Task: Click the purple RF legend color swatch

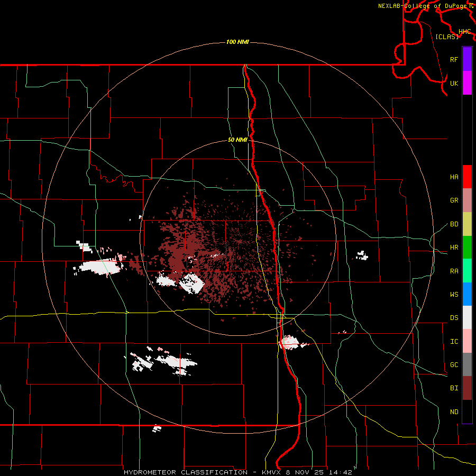Action: pos(467,59)
